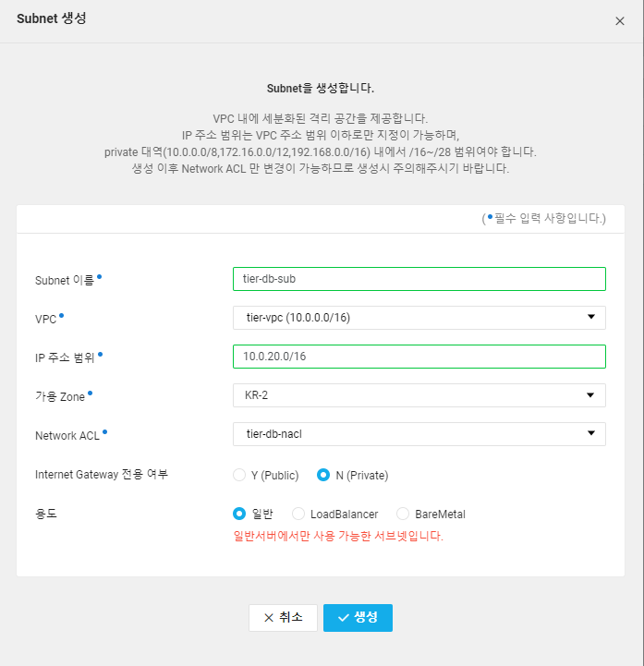This screenshot has height=666, width=644.
Task: Select the BareMetal usage radio button
Action: (403, 514)
